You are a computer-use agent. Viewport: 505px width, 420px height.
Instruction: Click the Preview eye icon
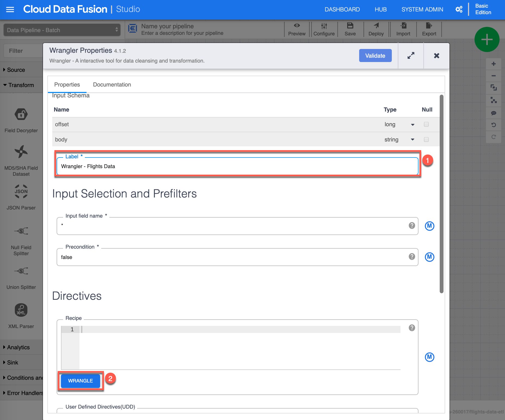(297, 26)
